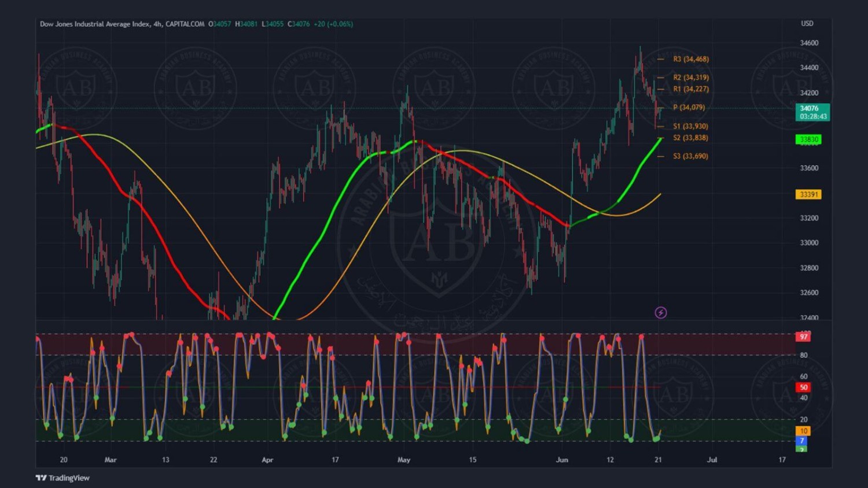Click the green 33830 price tag

coord(808,139)
